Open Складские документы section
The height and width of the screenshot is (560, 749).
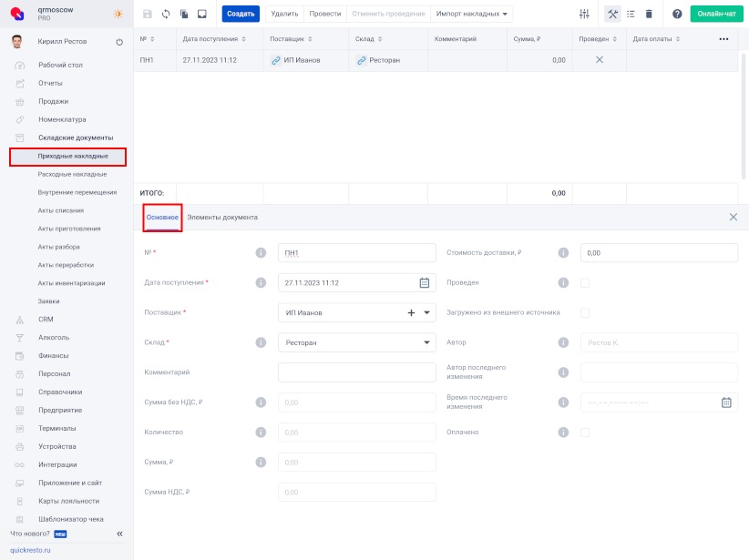76,137
